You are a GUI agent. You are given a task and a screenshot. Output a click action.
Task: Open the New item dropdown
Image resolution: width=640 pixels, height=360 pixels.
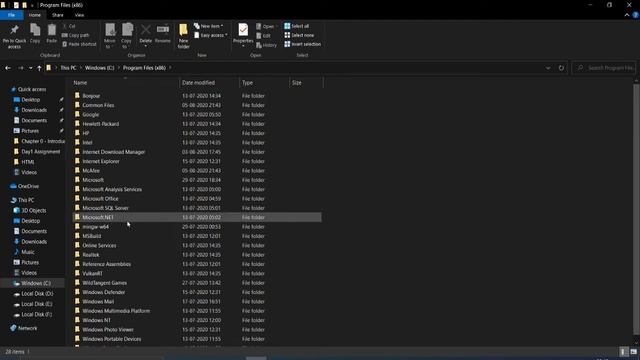coord(209,26)
